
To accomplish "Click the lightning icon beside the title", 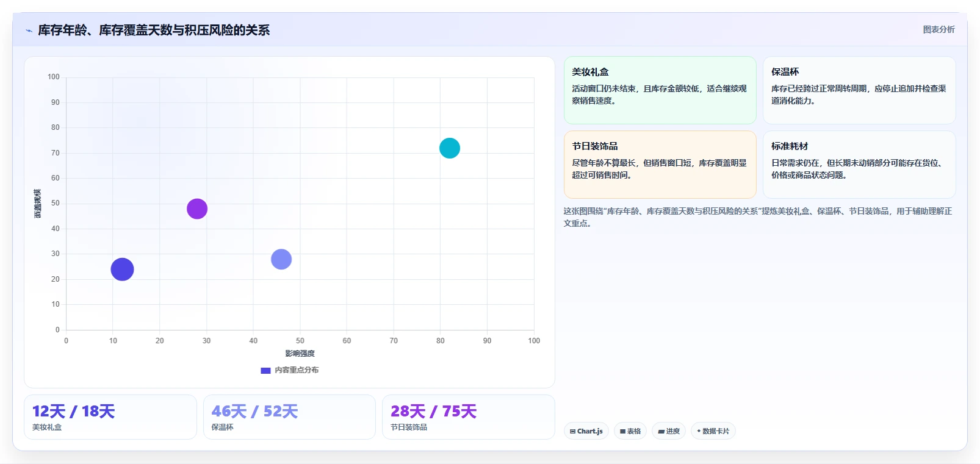I will click(29, 30).
